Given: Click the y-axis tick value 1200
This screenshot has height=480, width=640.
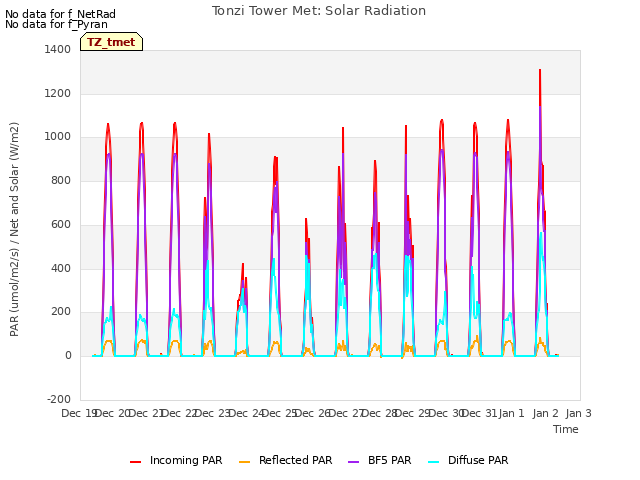Looking at the screenshot, I should coord(58,93).
